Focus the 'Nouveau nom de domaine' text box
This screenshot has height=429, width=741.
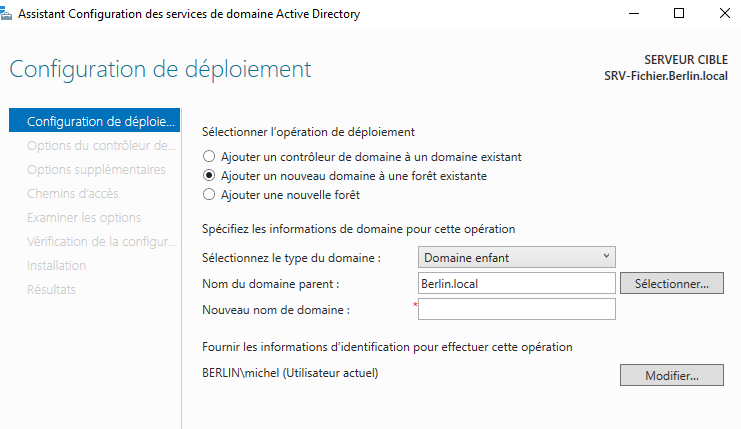(516, 310)
